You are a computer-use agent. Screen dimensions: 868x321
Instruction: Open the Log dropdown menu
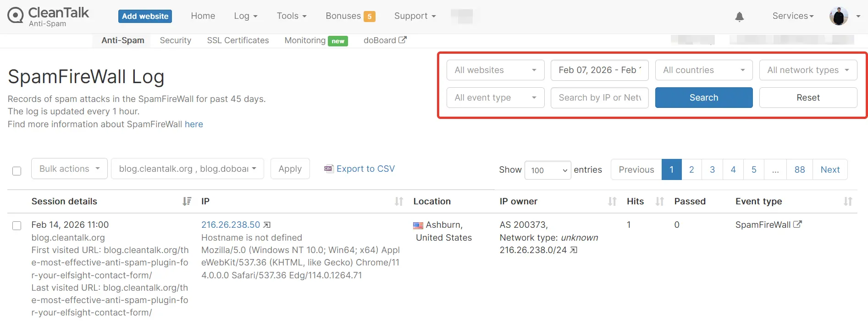coord(246,16)
